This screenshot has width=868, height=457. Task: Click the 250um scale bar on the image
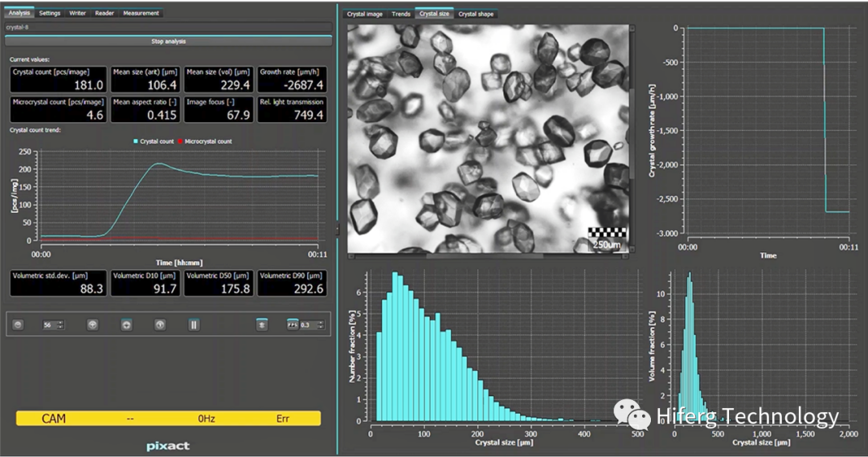click(608, 239)
